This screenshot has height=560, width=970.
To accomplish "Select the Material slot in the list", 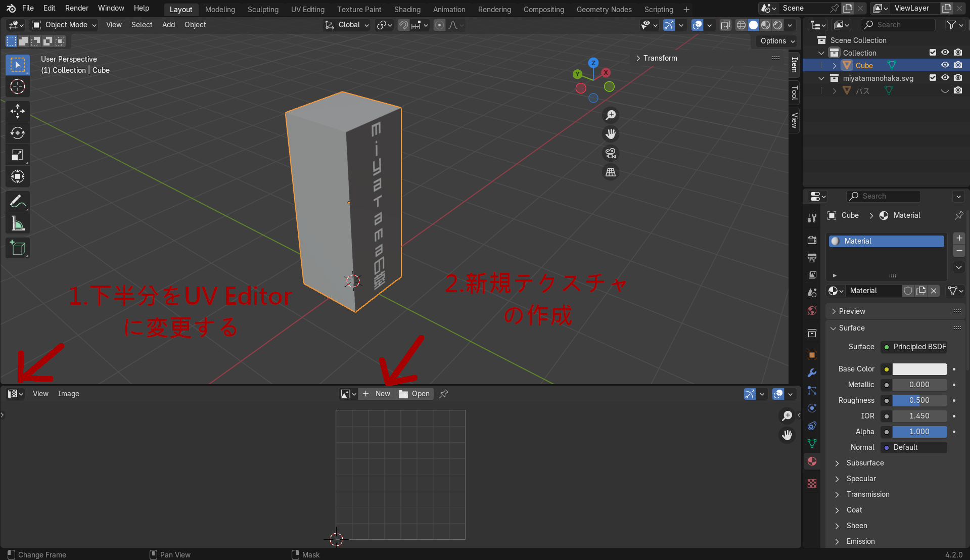I will [887, 241].
